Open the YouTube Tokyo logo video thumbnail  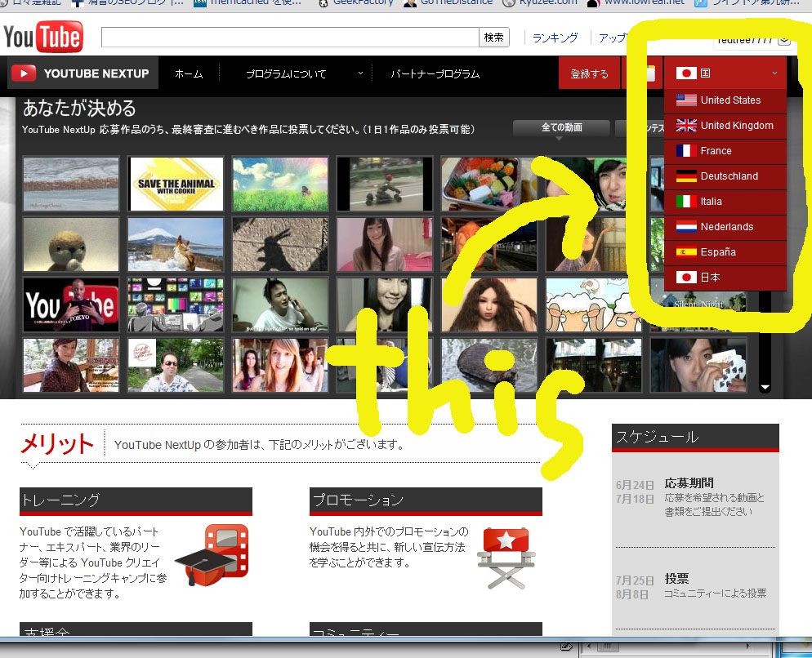pos(71,305)
